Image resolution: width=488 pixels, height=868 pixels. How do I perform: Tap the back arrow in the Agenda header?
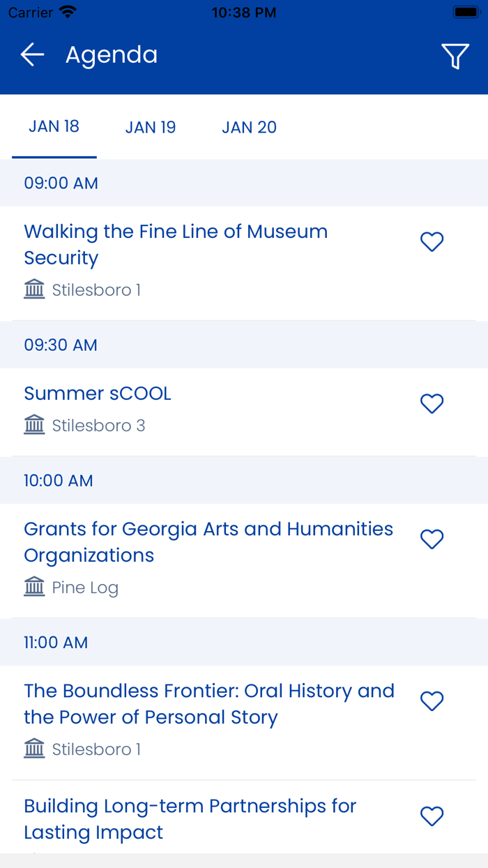32,54
